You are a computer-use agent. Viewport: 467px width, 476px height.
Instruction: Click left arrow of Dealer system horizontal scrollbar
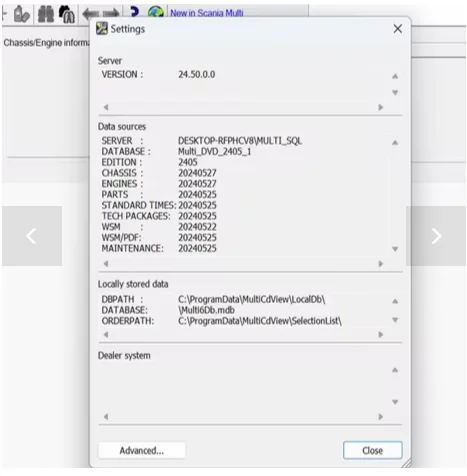[x=106, y=417]
